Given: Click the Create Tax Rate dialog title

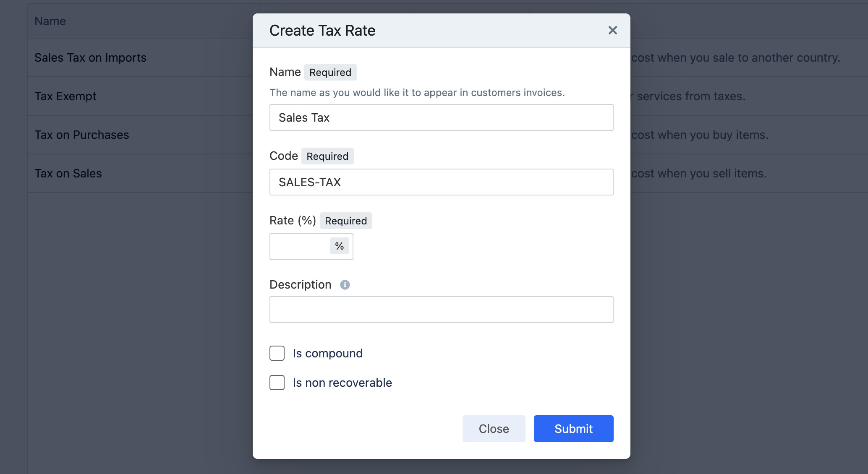Looking at the screenshot, I should [x=322, y=31].
